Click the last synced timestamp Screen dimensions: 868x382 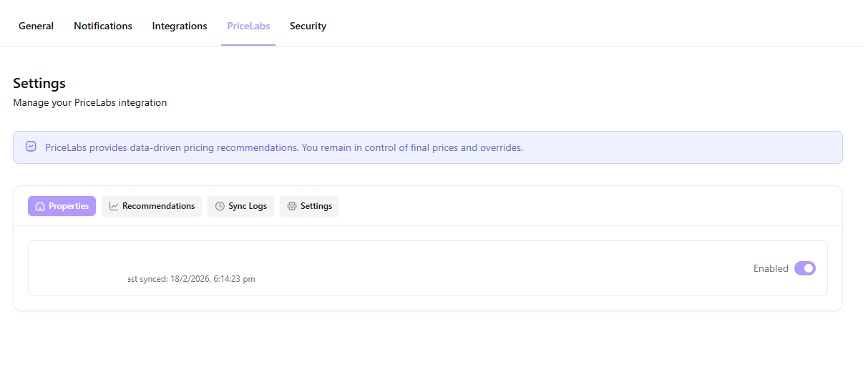click(x=191, y=279)
